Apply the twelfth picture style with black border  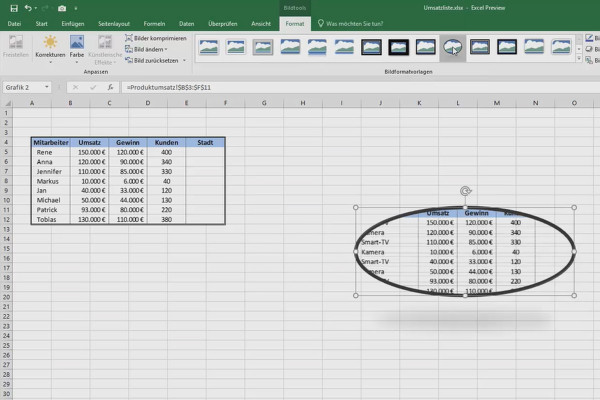click(507, 47)
